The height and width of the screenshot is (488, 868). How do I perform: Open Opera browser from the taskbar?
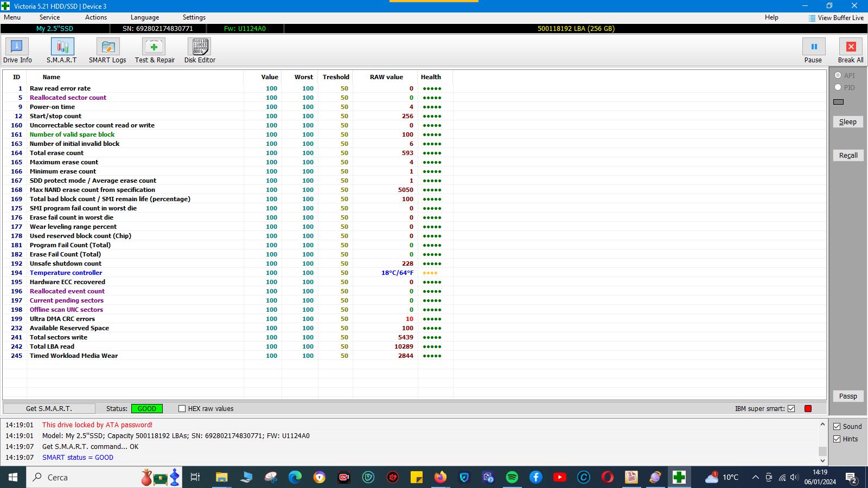click(607, 477)
